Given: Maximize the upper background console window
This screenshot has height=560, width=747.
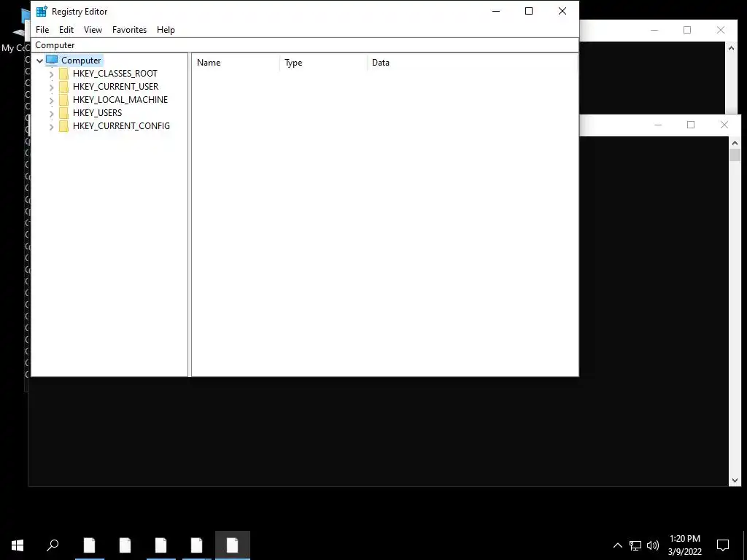Looking at the screenshot, I should pos(687,30).
